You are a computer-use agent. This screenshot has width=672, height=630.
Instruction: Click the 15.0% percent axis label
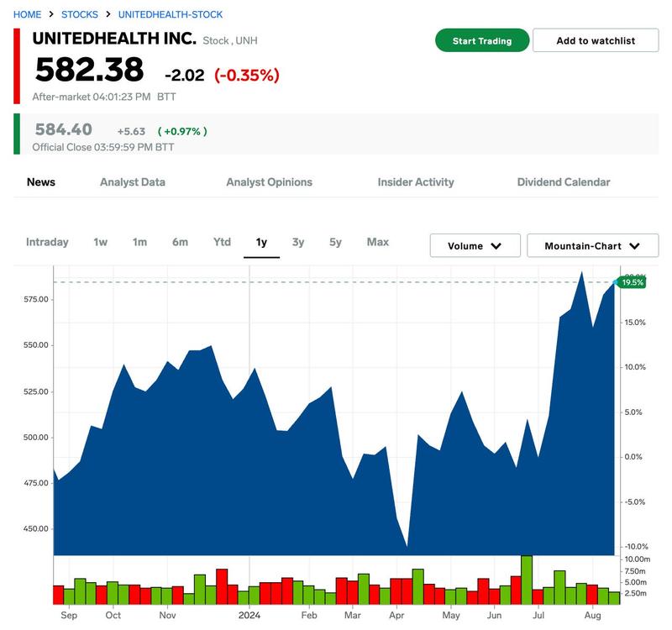pyautogui.click(x=635, y=323)
